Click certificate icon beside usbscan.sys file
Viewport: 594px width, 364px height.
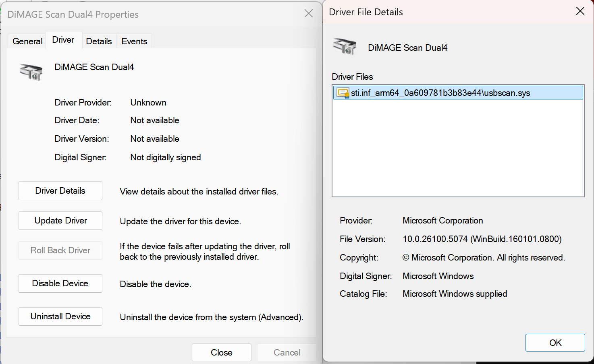[343, 93]
